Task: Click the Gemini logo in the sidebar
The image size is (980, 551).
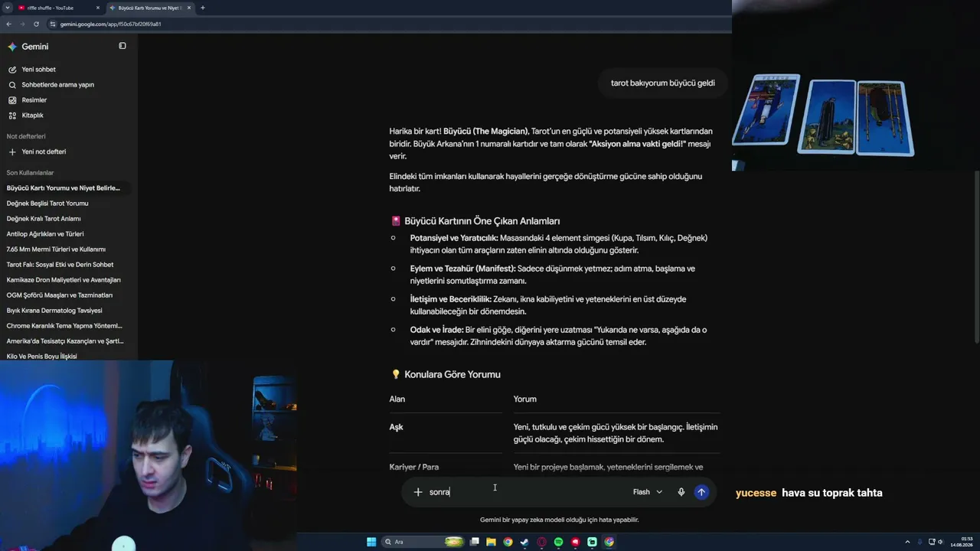Action: click(12, 47)
